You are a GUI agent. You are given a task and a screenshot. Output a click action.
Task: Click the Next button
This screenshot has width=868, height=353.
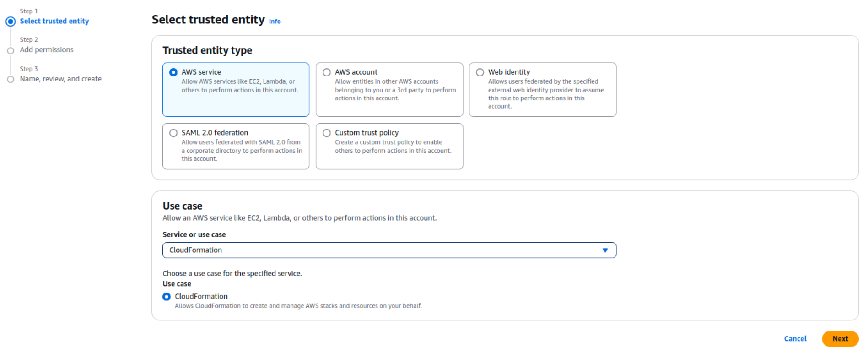(x=840, y=339)
